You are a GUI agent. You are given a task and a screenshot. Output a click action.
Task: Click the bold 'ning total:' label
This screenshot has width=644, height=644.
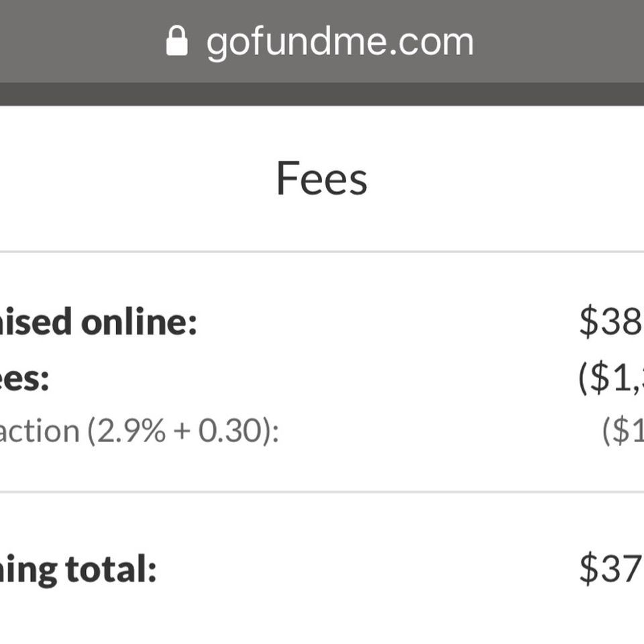78,570
